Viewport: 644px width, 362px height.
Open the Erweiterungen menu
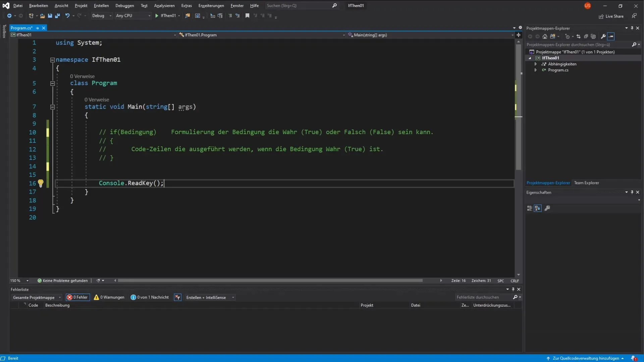click(x=211, y=6)
